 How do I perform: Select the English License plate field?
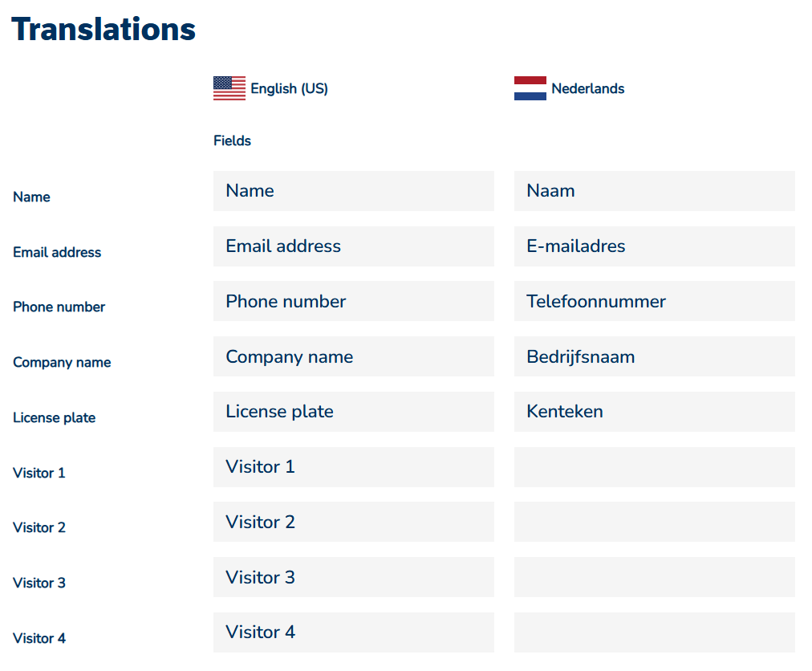[353, 412]
